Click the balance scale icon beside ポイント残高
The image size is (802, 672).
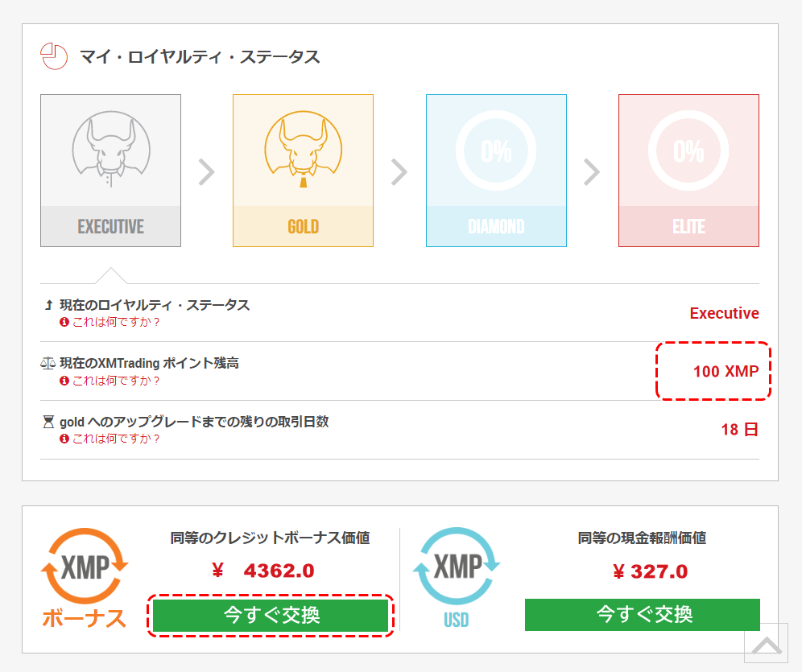click(x=48, y=363)
